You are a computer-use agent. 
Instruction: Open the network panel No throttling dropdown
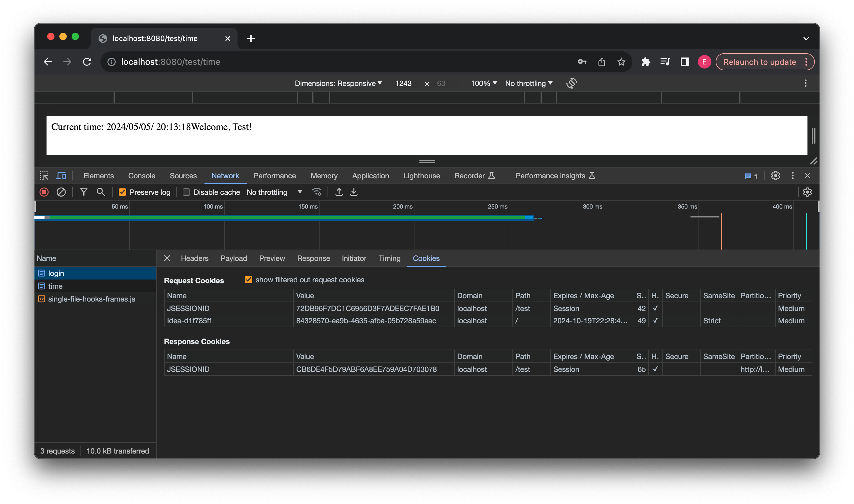click(274, 192)
